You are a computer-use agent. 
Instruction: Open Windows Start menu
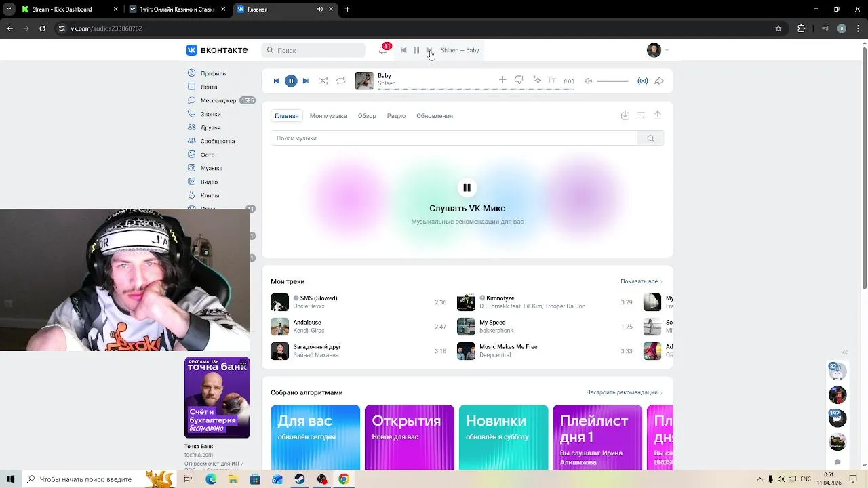(10, 479)
